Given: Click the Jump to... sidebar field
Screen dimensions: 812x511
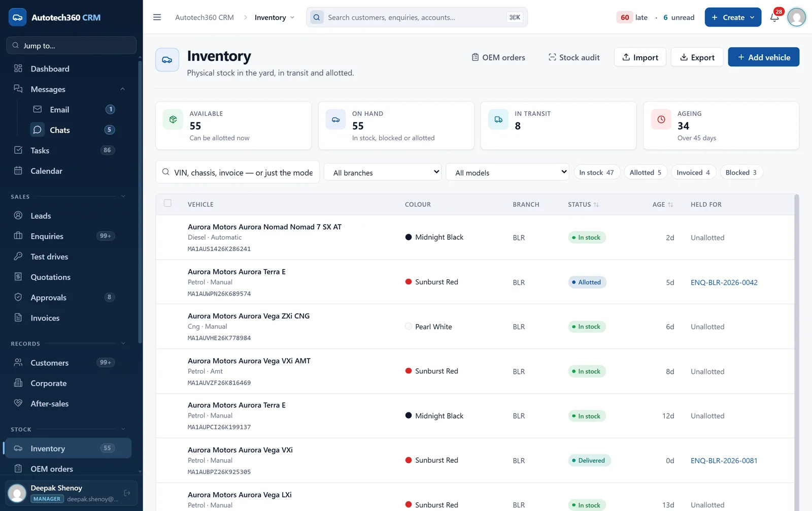Looking at the screenshot, I should point(72,45).
